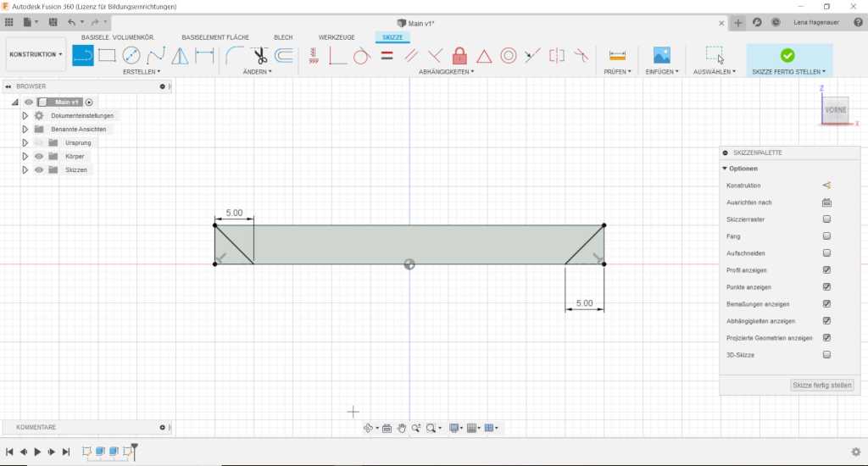The width and height of the screenshot is (868, 466).
Task: Toggle the Fang checkbox
Action: (826, 236)
